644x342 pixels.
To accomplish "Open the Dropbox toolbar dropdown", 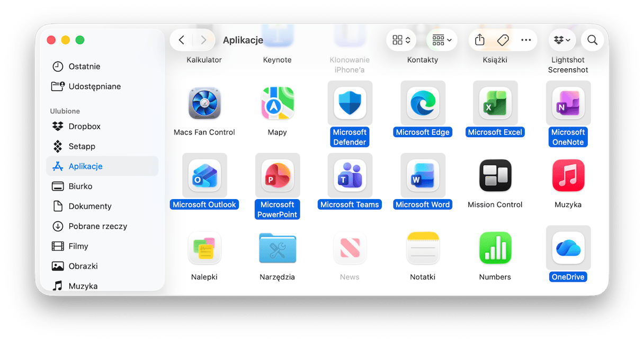I will point(562,40).
